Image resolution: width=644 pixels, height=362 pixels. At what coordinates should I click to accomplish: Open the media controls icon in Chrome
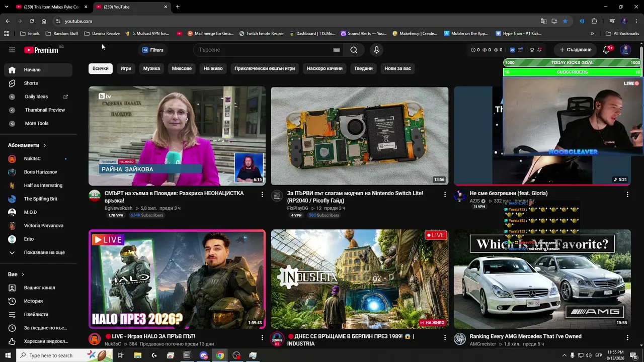[612, 21]
